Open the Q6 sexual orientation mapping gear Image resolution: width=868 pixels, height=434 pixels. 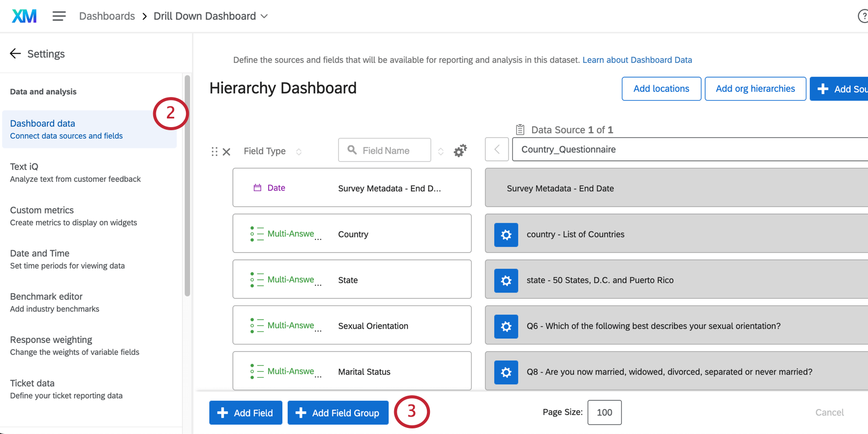pos(506,326)
